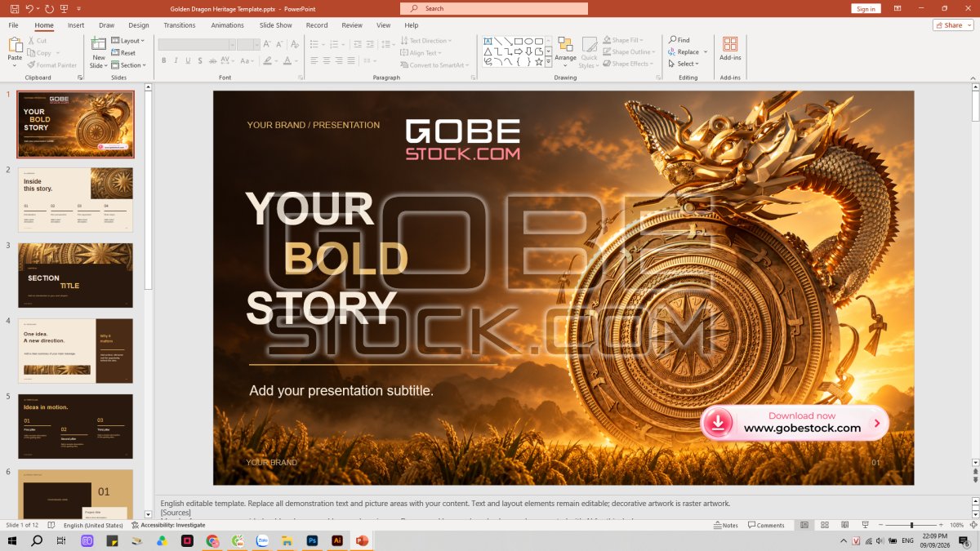Switch to Normal view in status bar
The width and height of the screenshot is (980, 551).
click(x=804, y=525)
